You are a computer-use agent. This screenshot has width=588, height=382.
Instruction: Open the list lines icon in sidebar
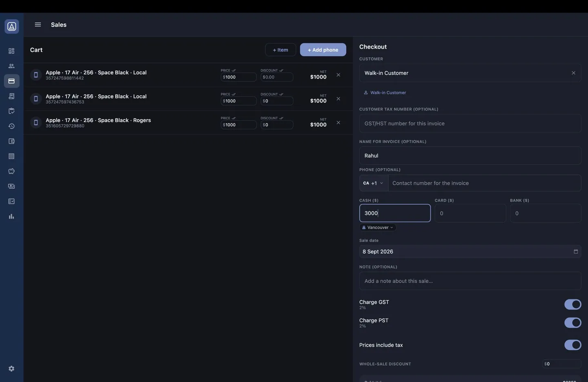coord(11,156)
